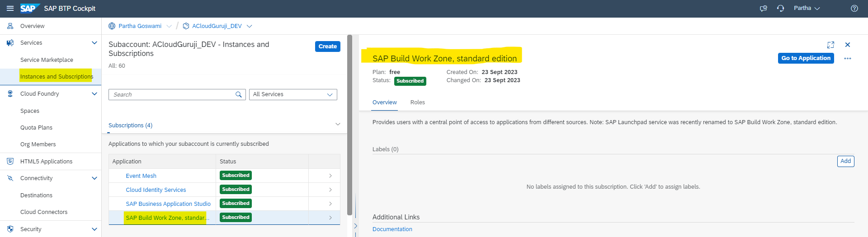Open the three-dot more actions menu

coord(848,59)
